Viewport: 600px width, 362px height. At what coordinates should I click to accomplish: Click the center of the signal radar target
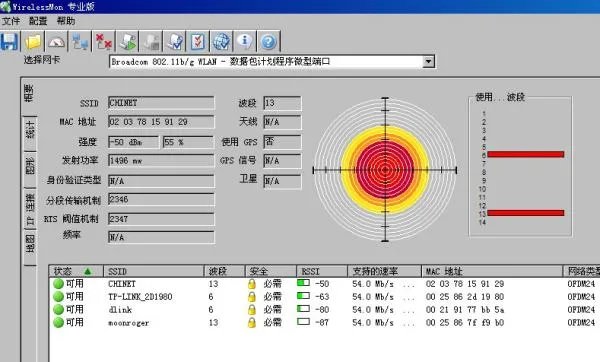click(x=385, y=170)
